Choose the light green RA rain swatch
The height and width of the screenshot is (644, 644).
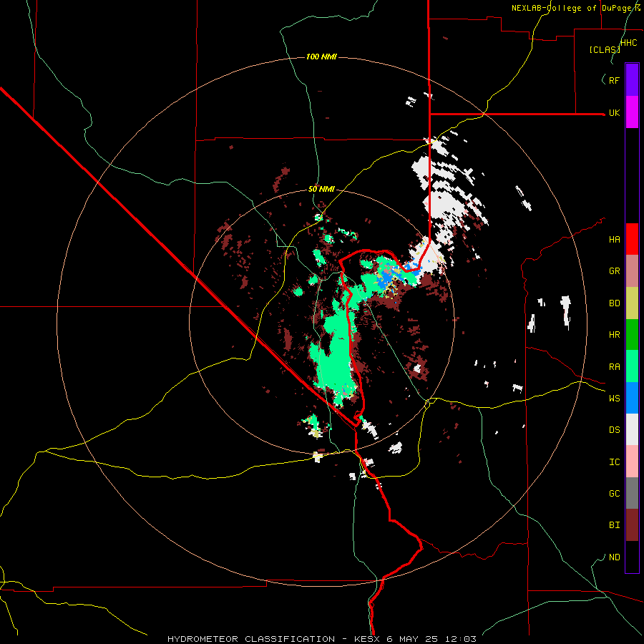[x=632, y=366]
